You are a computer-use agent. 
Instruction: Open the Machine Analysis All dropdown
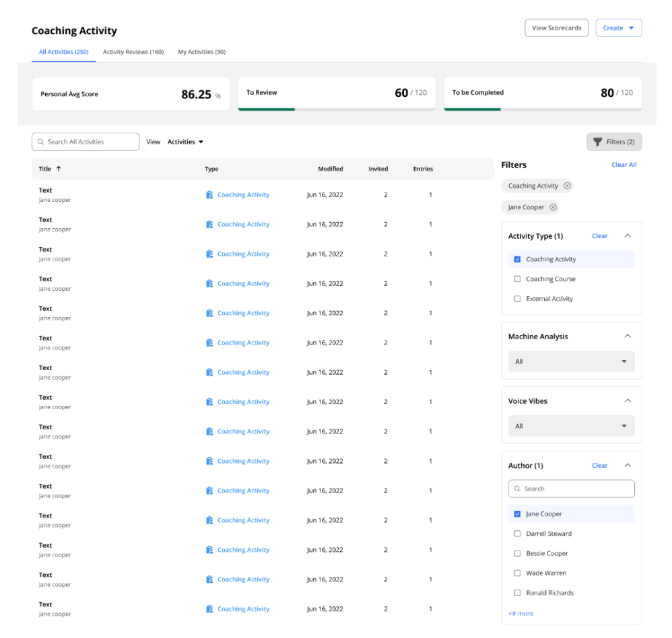click(x=571, y=361)
